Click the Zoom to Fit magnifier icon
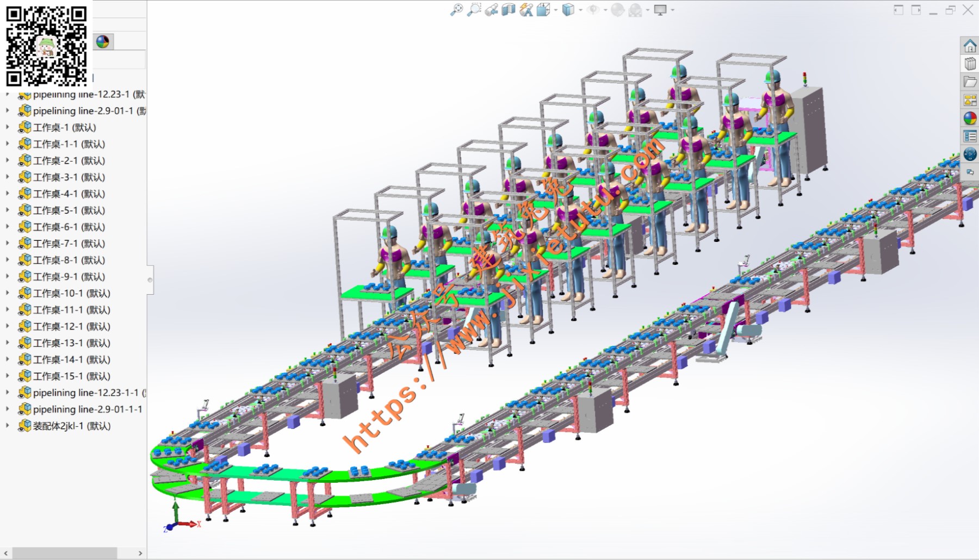 click(x=456, y=10)
